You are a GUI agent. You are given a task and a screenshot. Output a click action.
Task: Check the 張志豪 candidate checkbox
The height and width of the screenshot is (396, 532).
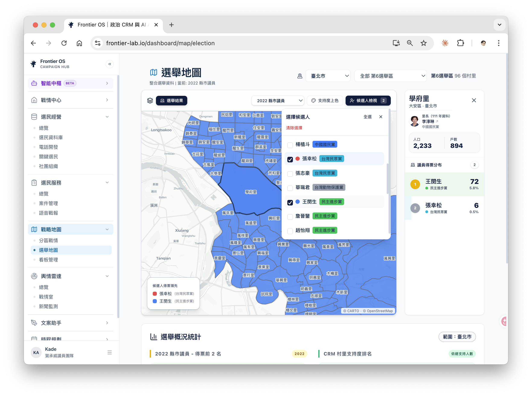coord(290,173)
